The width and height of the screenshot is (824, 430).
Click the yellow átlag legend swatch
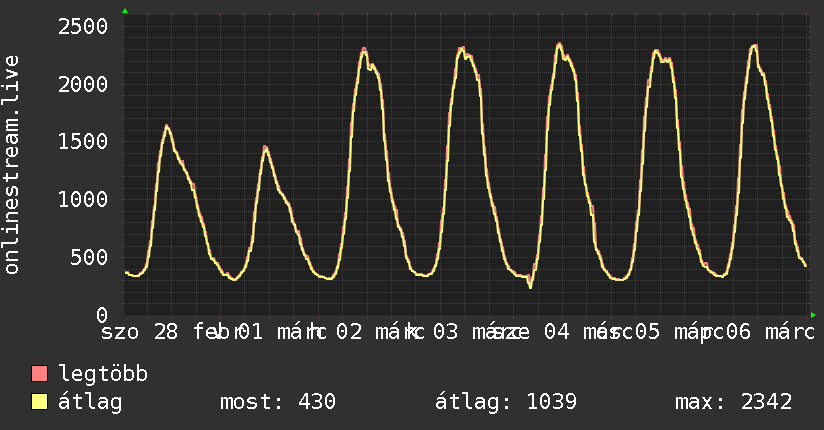coord(39,401)
